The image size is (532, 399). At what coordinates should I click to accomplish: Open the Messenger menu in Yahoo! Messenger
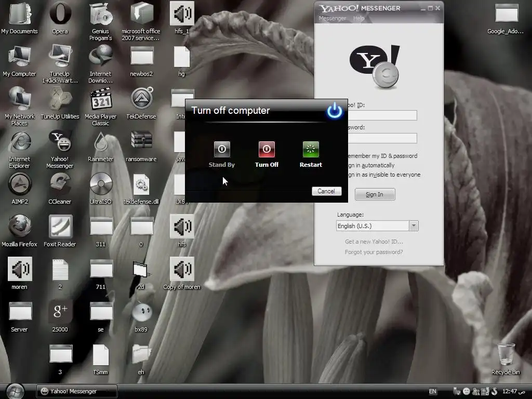click(x=332, y=18)
